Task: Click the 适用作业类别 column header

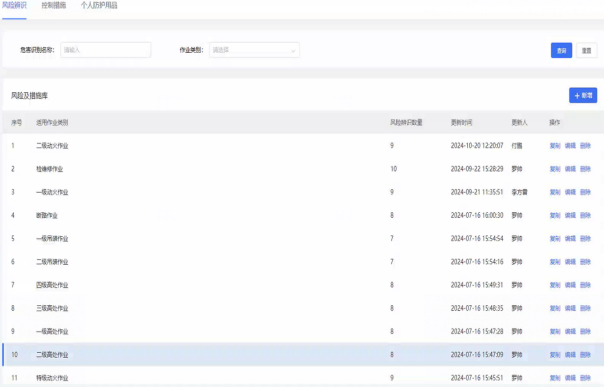Action: pos(52,123)
